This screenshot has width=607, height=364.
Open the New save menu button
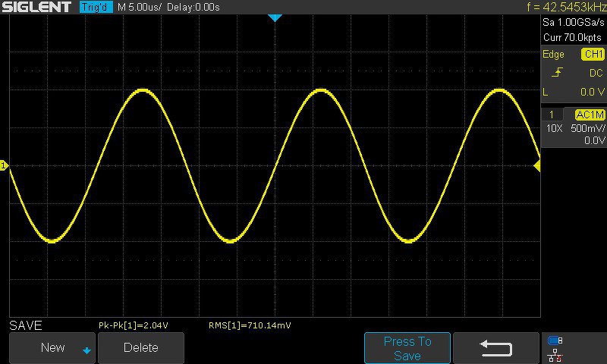pos(52,348)
